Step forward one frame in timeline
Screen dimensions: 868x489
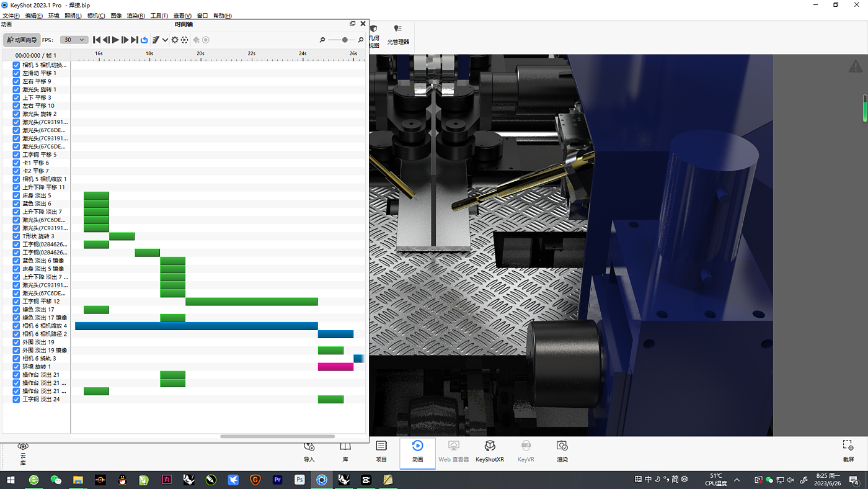125,40
